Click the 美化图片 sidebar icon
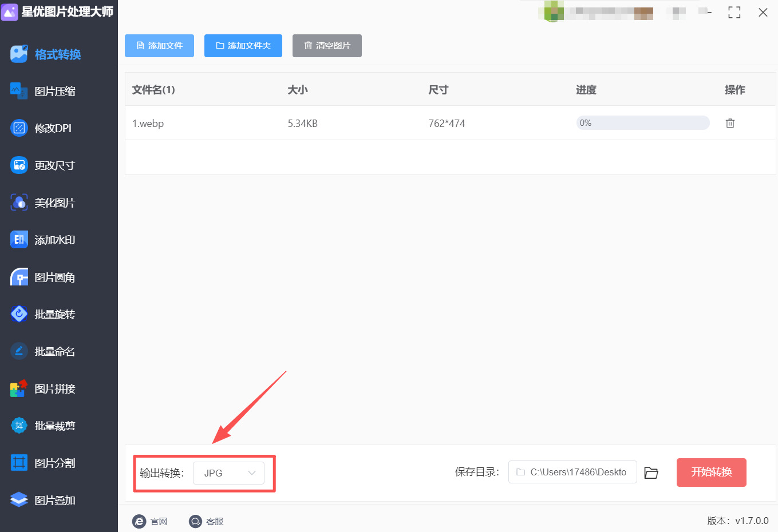The height and width of the screenshot is (532, 778). [19, 203]
